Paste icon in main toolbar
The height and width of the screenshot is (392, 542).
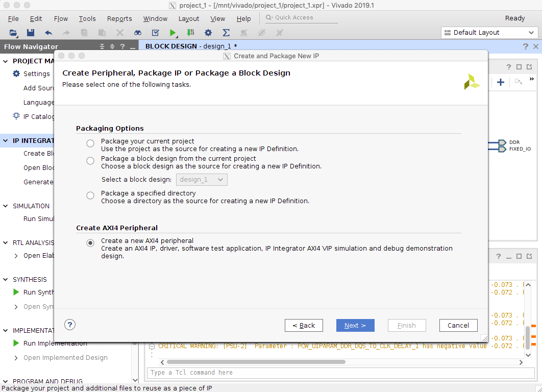[x=102, y=33]
